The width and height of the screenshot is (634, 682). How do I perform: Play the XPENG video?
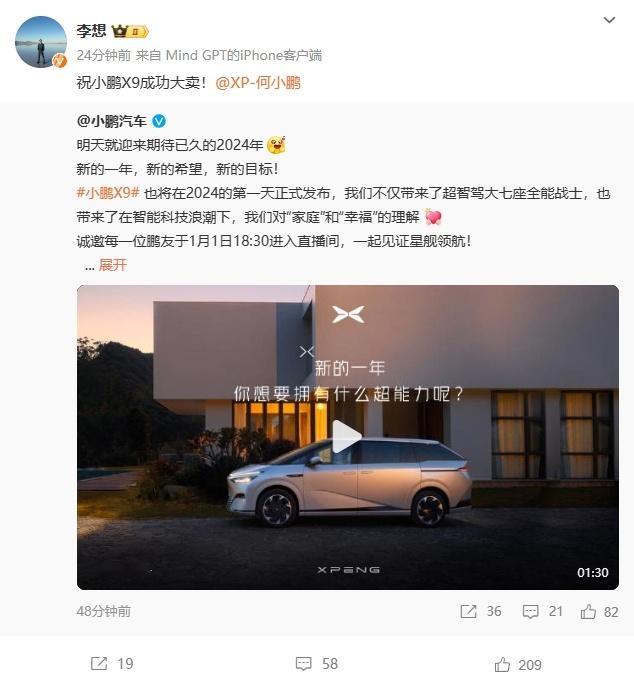[347, 437]
